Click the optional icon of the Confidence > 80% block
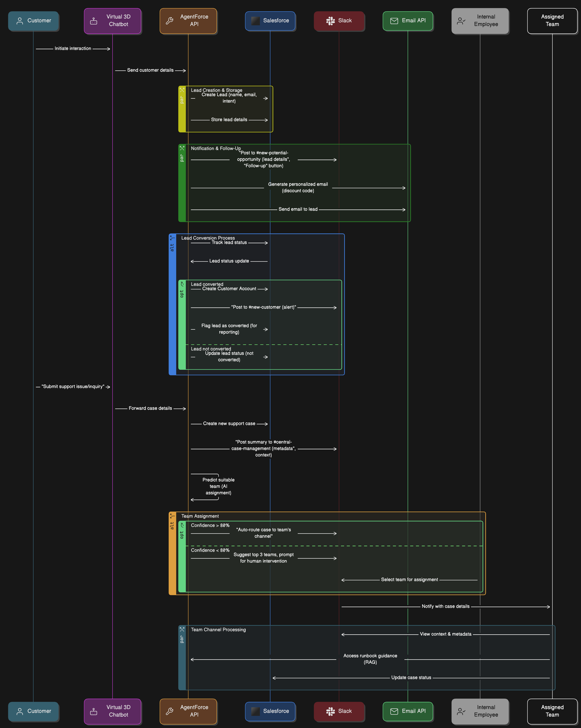The image size is (581, 728). pos(182,525)
